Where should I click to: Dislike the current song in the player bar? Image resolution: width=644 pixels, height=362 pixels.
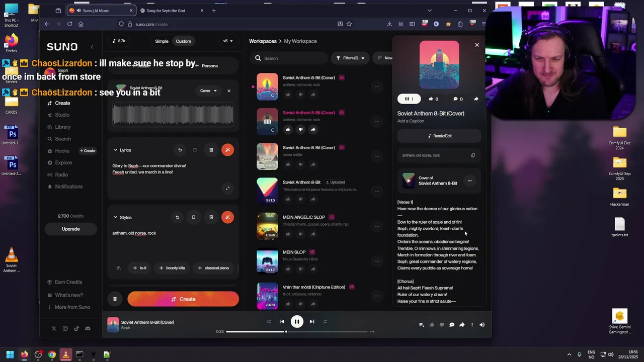pyautogui.click(x=442, y=325)
